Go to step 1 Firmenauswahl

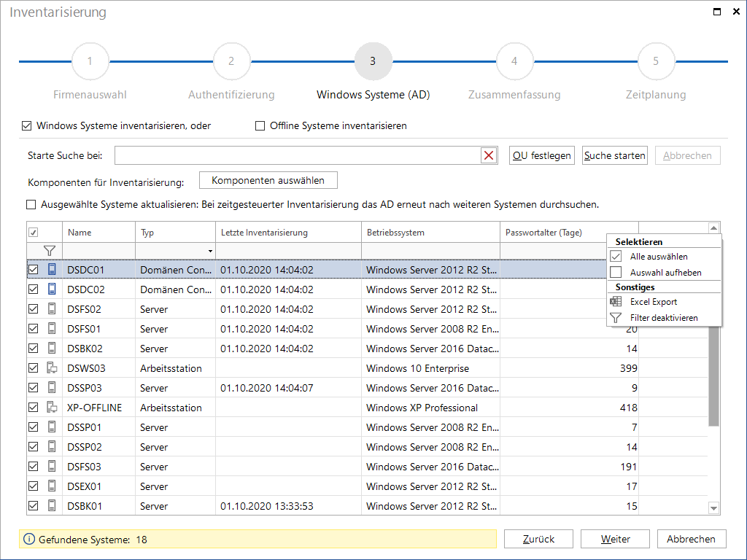point(90,61)
